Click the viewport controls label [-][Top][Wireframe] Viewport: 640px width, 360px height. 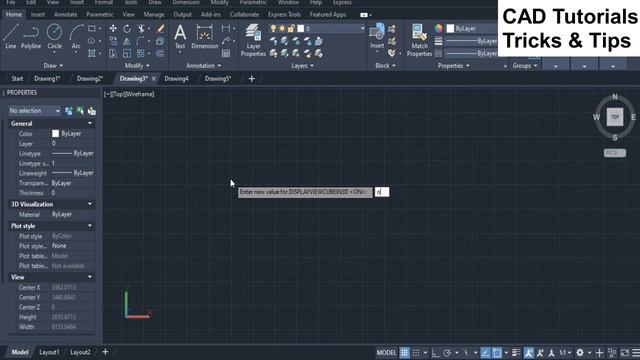[x=129, y=94]
